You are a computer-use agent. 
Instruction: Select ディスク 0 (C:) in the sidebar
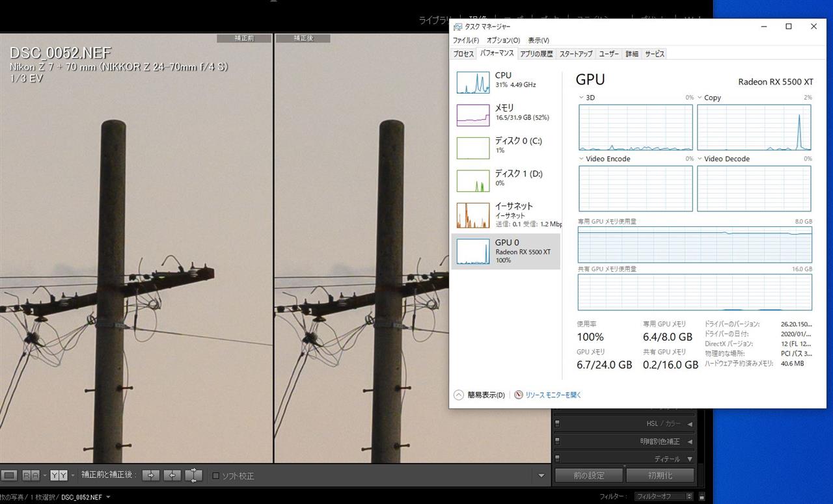506,147
